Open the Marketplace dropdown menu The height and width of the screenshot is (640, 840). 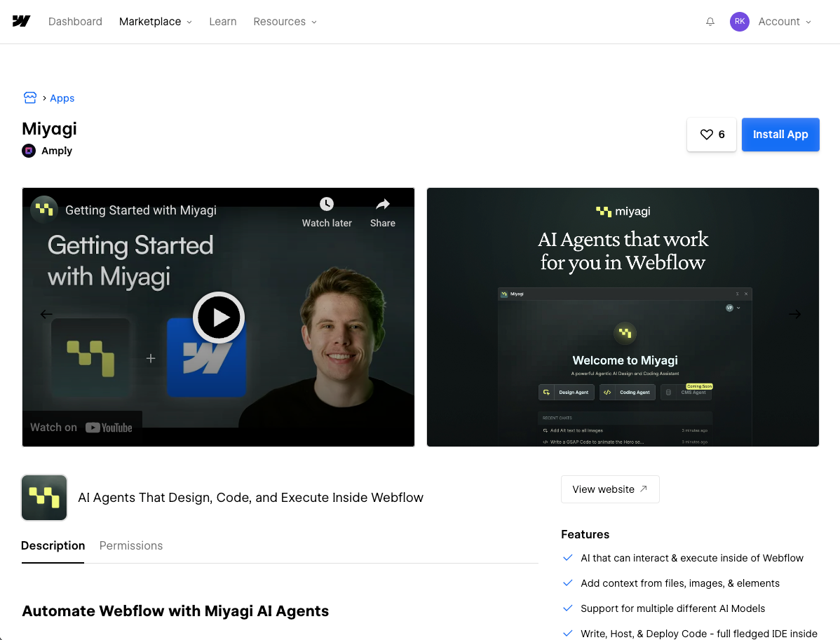click(x=156, y=22)
